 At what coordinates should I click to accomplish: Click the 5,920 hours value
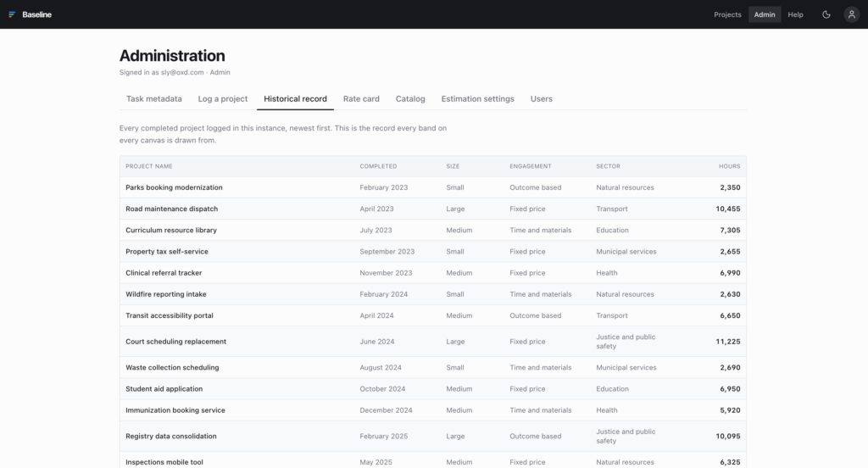(x=730, y=409)
